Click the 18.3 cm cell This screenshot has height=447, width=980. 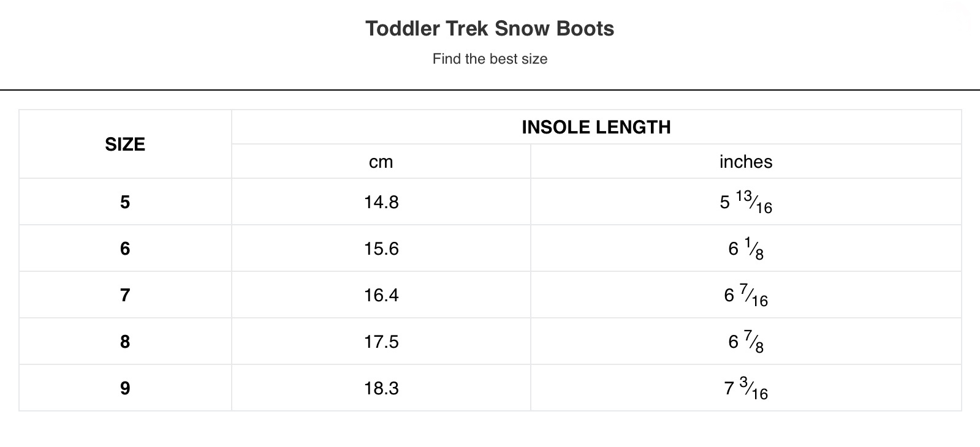[x=381, y=388]
